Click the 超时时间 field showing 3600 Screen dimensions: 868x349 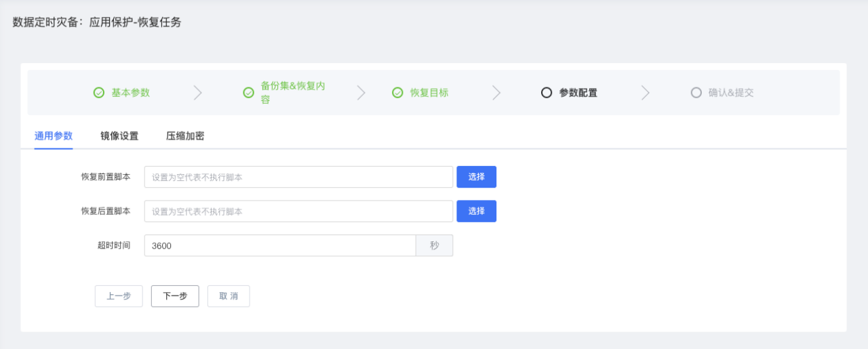[280, 245]
